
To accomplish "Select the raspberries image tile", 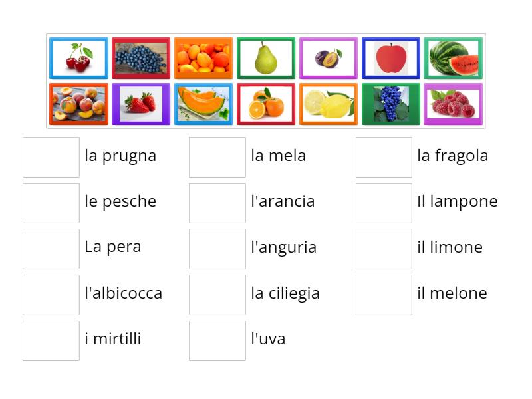I will tap(453, 105).
